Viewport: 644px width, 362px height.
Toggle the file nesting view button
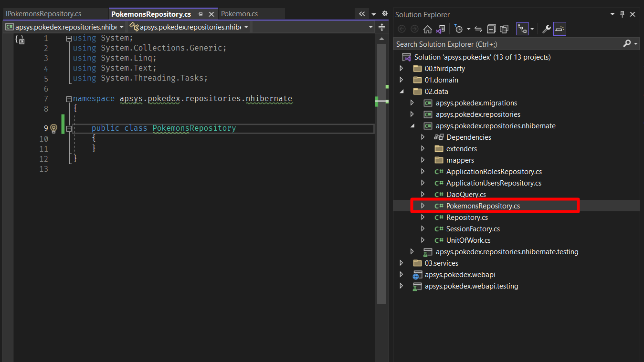(522, 29)
